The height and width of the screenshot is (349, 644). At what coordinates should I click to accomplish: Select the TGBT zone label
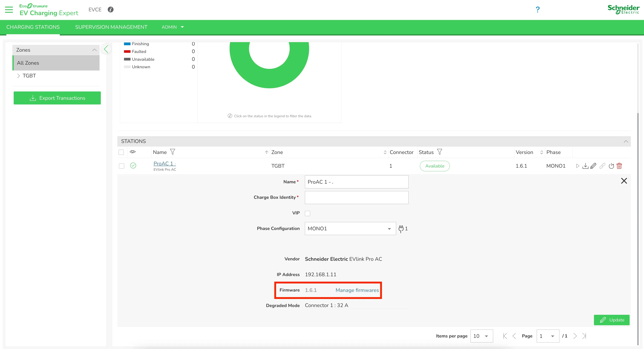point(29,76)
